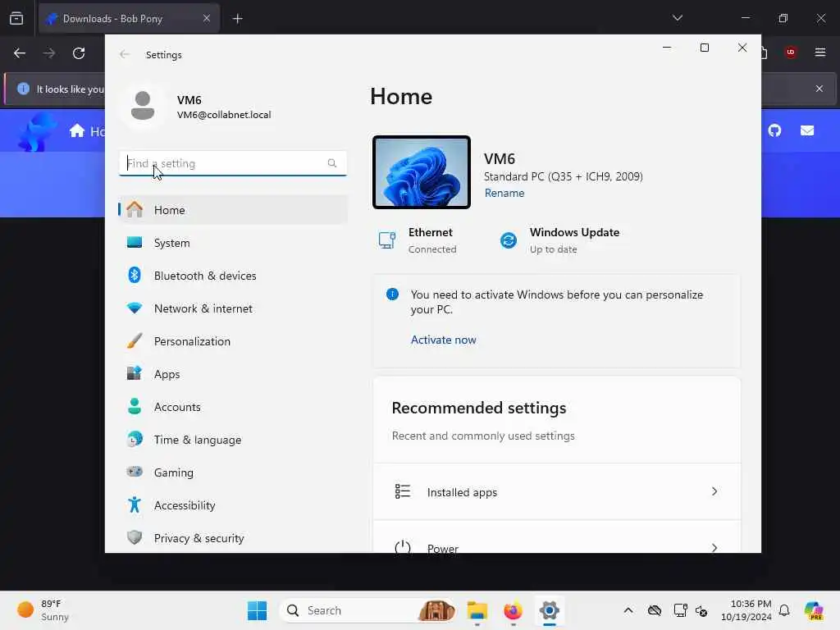The image size is (840, 630).
Task: Click the Settings gear taskbar icon
Action: pyautogui.click(x=549, y=610)
